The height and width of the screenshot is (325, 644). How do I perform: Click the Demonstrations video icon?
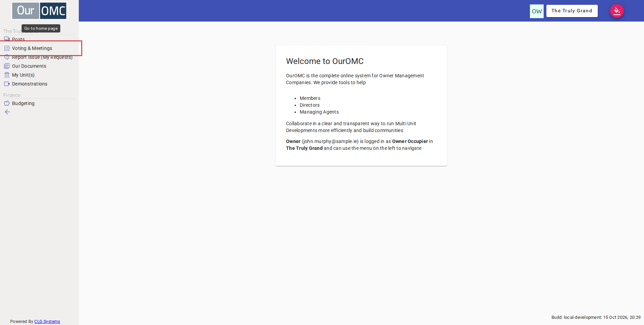click(7, 84)
